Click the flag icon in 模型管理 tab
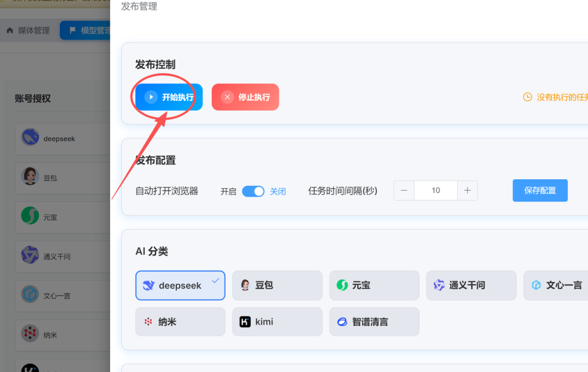588x372 pixels. 73,30
